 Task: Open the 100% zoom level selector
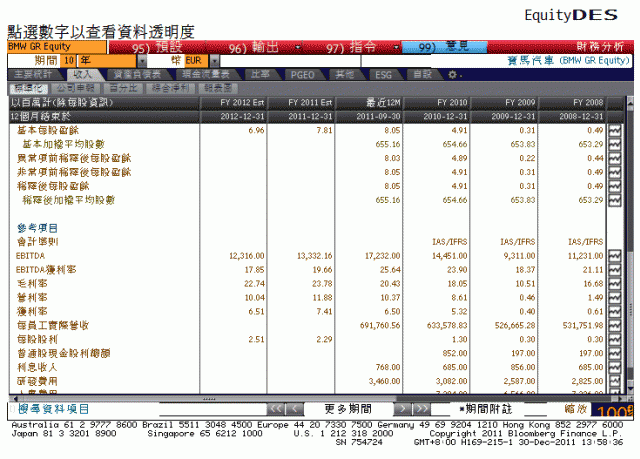[x=612, y=410]
